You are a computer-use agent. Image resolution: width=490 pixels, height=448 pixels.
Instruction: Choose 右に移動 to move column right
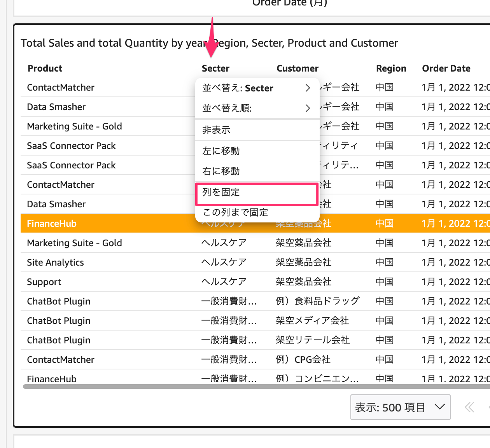(257, 171)
